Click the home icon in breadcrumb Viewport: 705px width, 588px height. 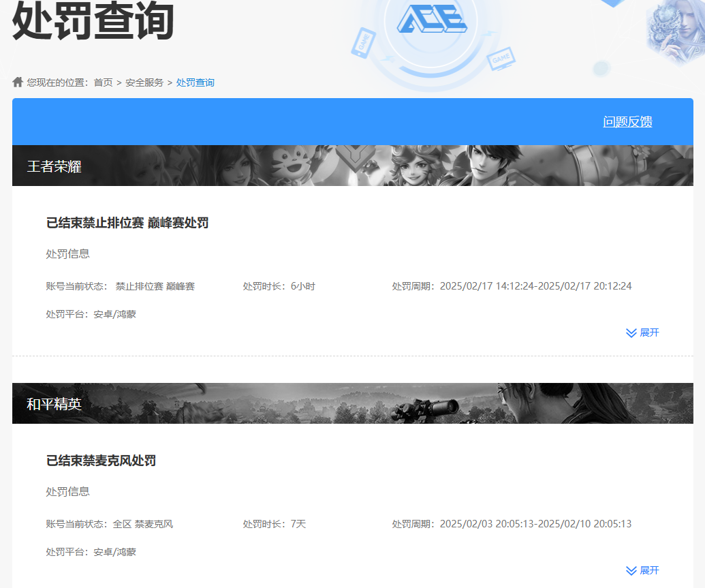(x=18, y=82)
